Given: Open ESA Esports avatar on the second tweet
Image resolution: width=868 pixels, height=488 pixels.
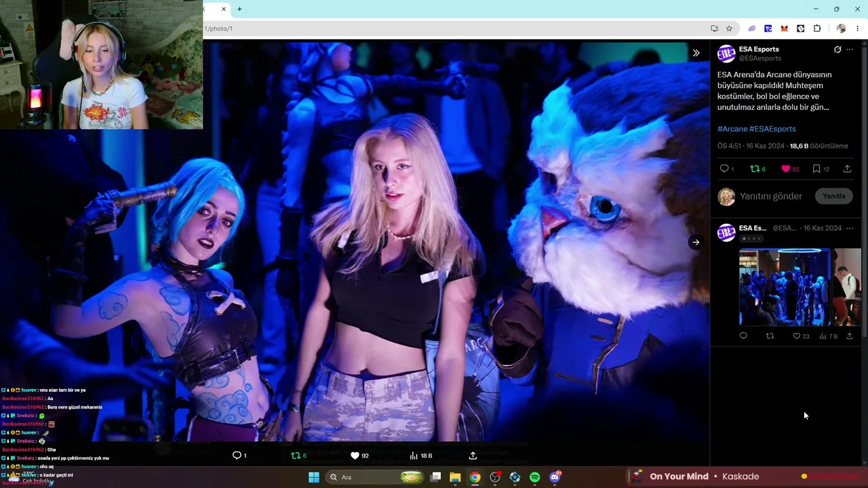Looking at the screenshot, I should click(x=726, y=232).
